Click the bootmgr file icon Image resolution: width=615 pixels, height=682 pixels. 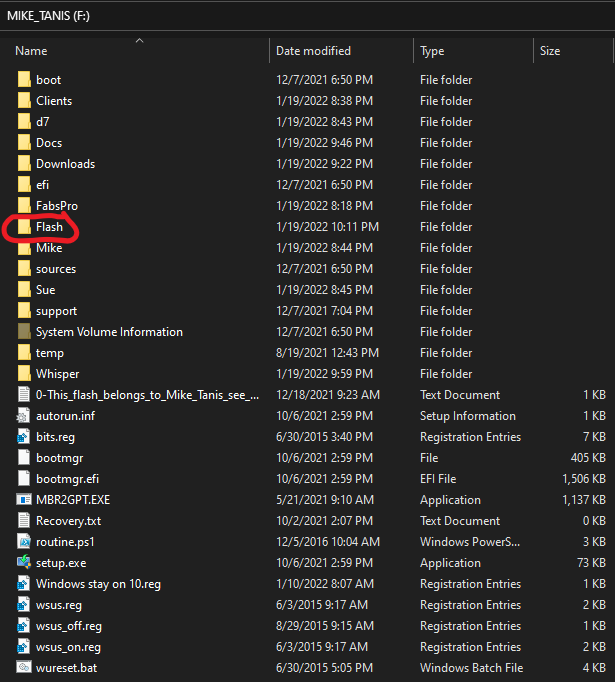point(24,458)
